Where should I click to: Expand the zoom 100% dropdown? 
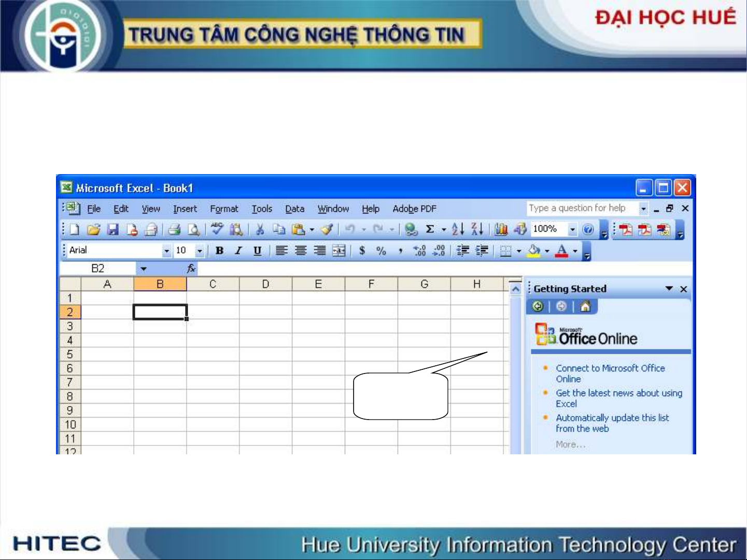point(572,229)
